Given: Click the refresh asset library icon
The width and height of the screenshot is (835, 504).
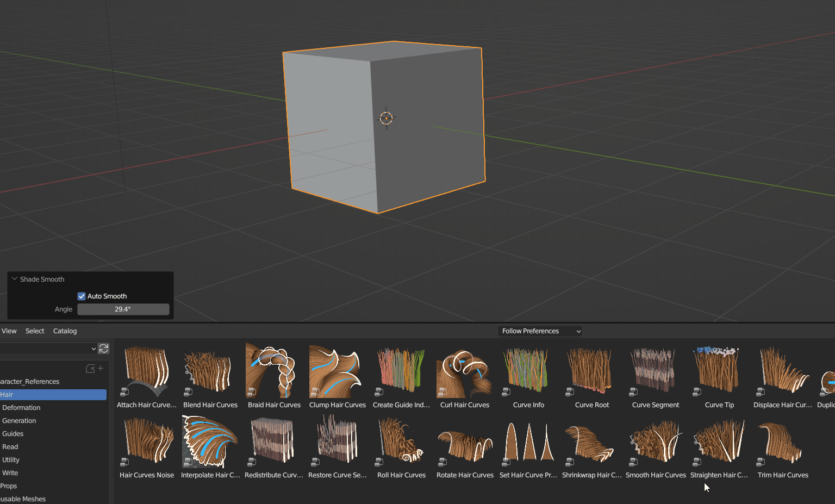Looking at the screenshot, I should pos(104,349).
